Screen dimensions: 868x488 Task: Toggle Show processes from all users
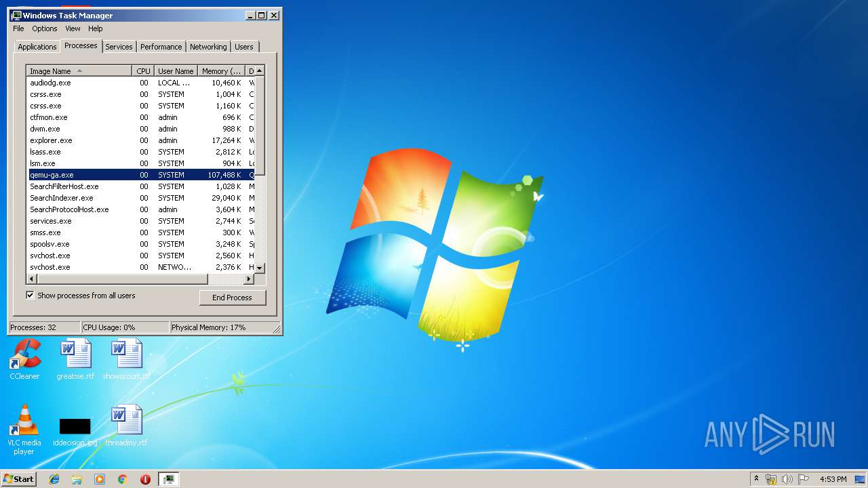[x=81, y=296]
